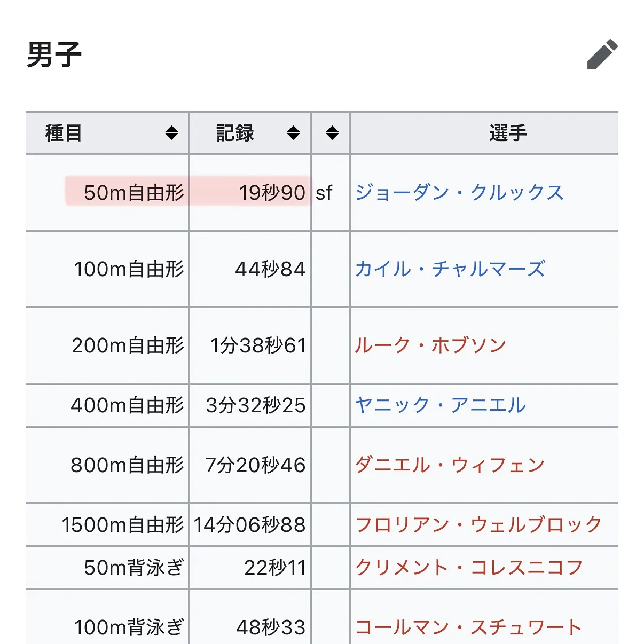This screenshot has height=644, width=644.
Task: Click コールマン・スチュワート red link
Action: click(x=469, y=627)
